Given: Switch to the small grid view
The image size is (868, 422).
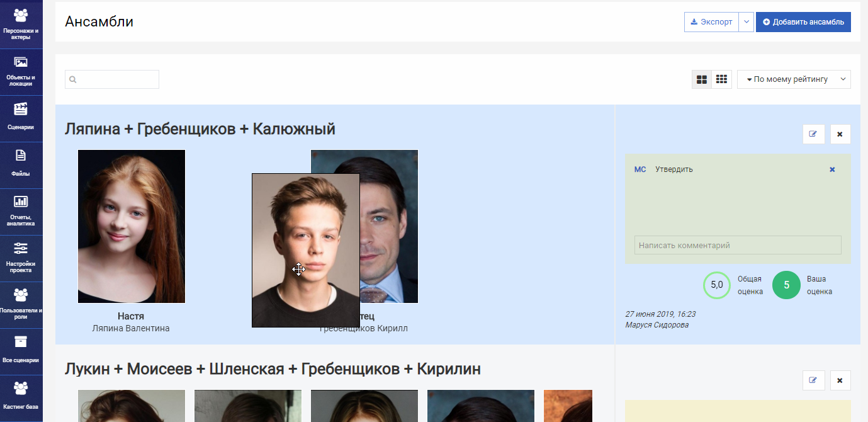Looking at the screenshot, I should pyautogui.click(x=722, y=79).
